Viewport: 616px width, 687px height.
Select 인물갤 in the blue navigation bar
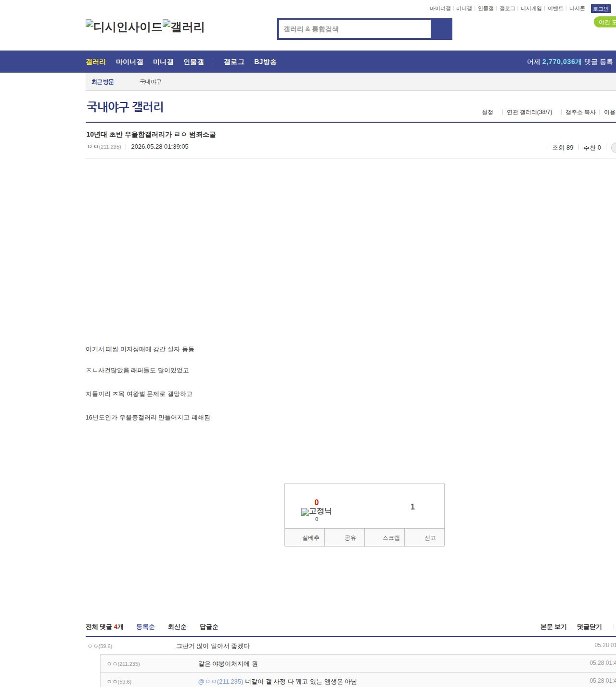coord(193,62)
